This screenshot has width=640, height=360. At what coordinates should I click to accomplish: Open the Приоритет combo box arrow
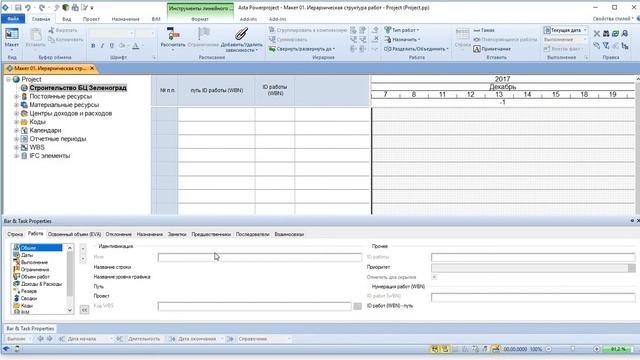(631, 268)
